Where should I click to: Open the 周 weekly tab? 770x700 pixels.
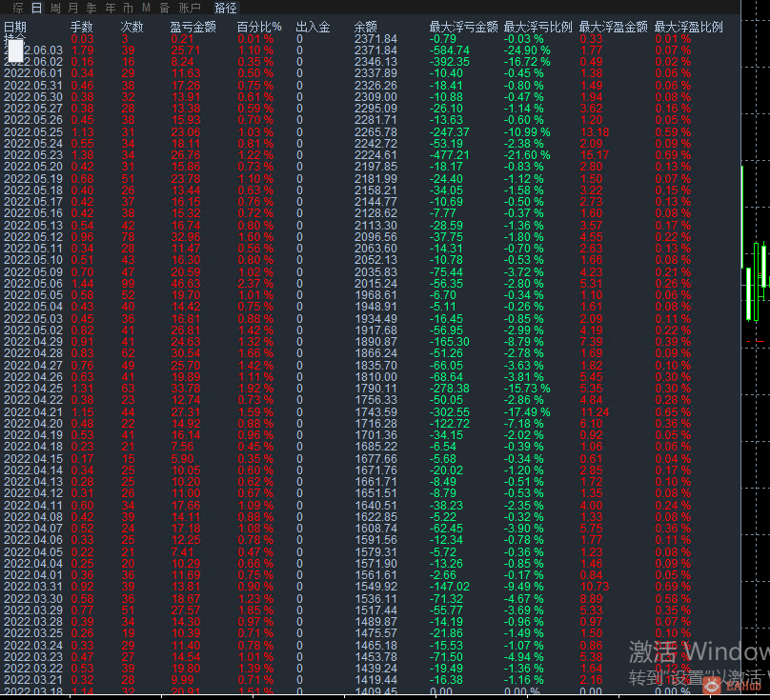(x=55, y=8)
